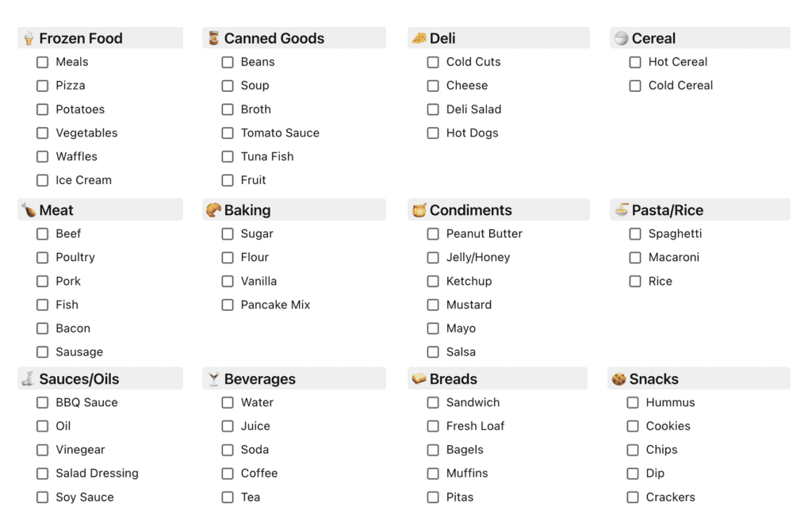
Task: Click the Breads heading text
Action: click(x=453, y=378)
